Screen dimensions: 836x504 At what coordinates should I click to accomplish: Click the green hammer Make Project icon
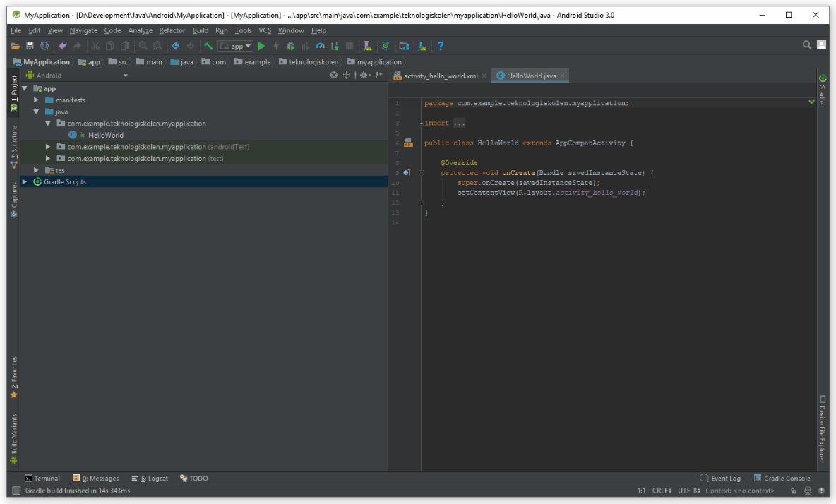[208, 47]
